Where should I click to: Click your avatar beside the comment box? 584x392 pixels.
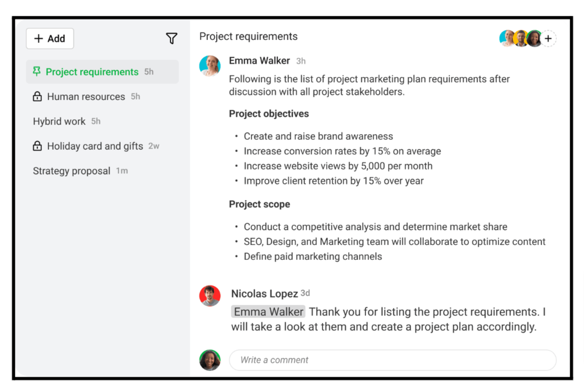[x=210, y=360]
